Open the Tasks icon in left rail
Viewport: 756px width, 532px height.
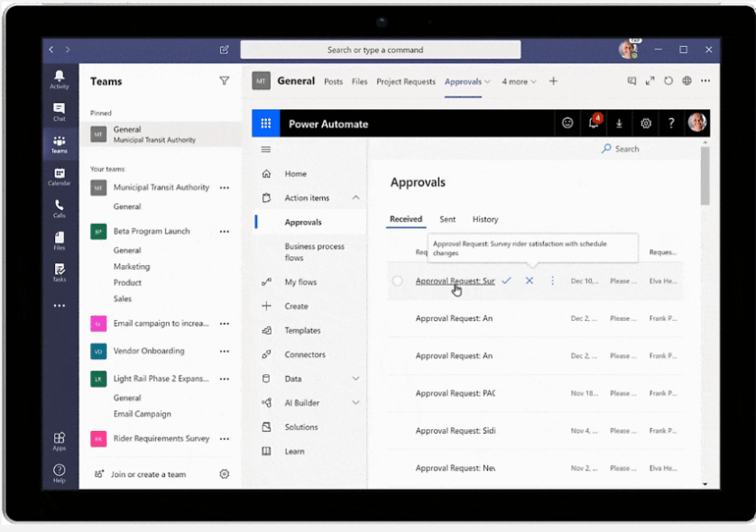pyautogui.click(x=59, y=272)
